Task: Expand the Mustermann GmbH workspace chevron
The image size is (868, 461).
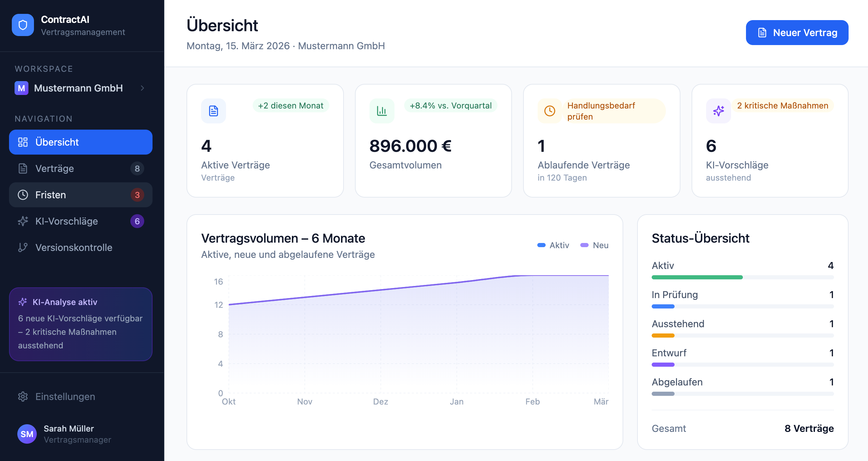Action: point(142,88)
